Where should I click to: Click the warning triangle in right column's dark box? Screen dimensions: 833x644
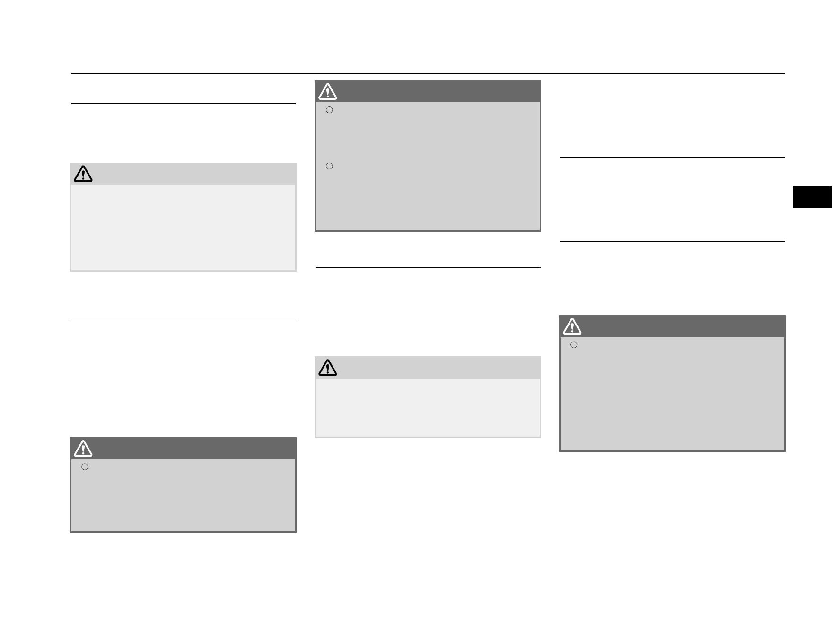572,326
